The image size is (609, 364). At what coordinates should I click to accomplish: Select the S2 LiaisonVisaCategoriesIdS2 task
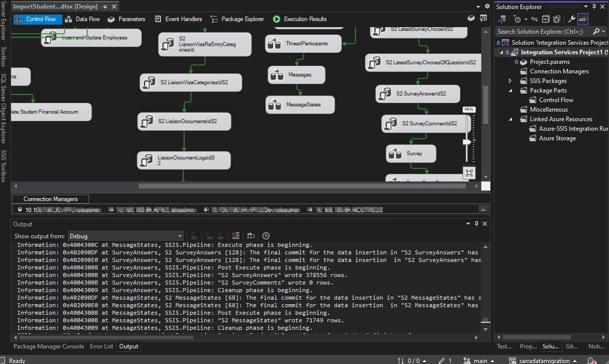(191, 82)
